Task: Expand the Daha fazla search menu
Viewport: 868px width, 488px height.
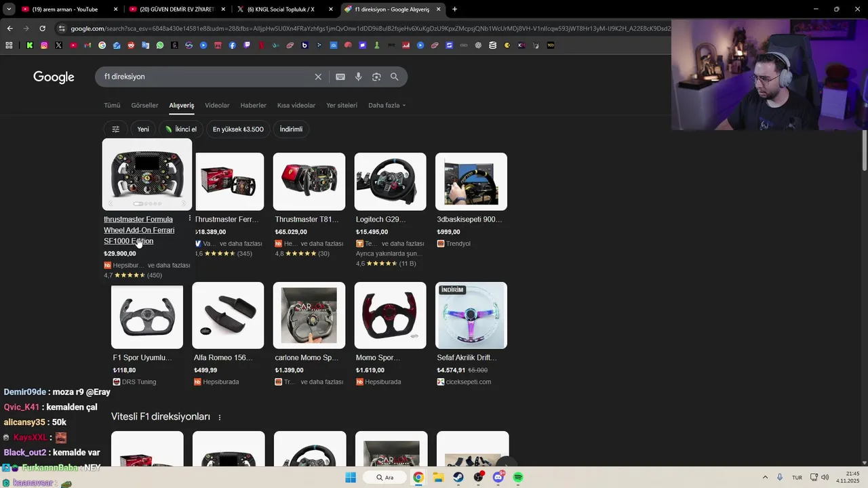Action: click(x=387, y=105)
